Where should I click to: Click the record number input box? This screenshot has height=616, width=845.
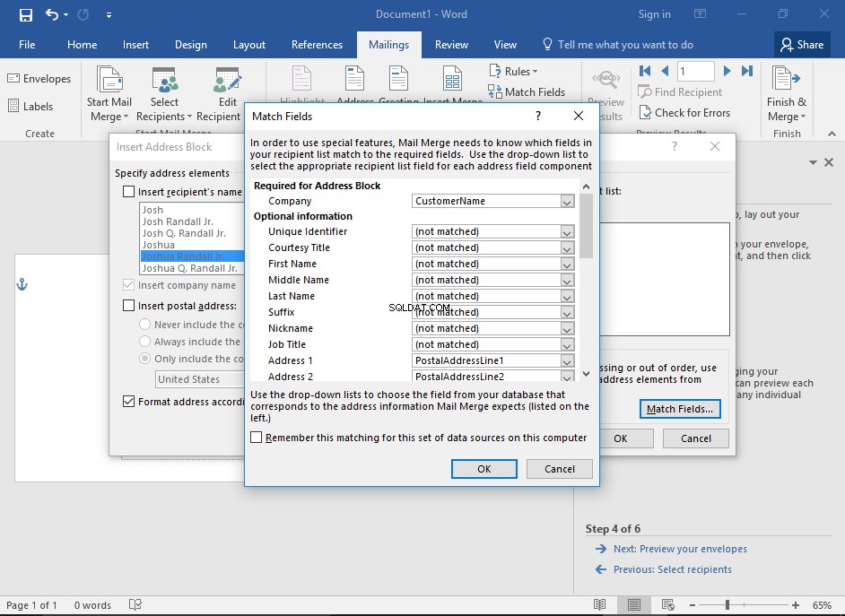(695, 71)
